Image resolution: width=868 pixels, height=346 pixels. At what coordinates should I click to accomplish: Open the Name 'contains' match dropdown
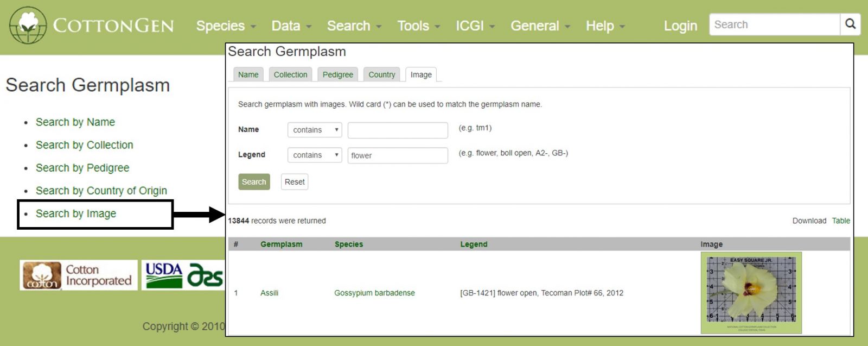pos(315,130)
